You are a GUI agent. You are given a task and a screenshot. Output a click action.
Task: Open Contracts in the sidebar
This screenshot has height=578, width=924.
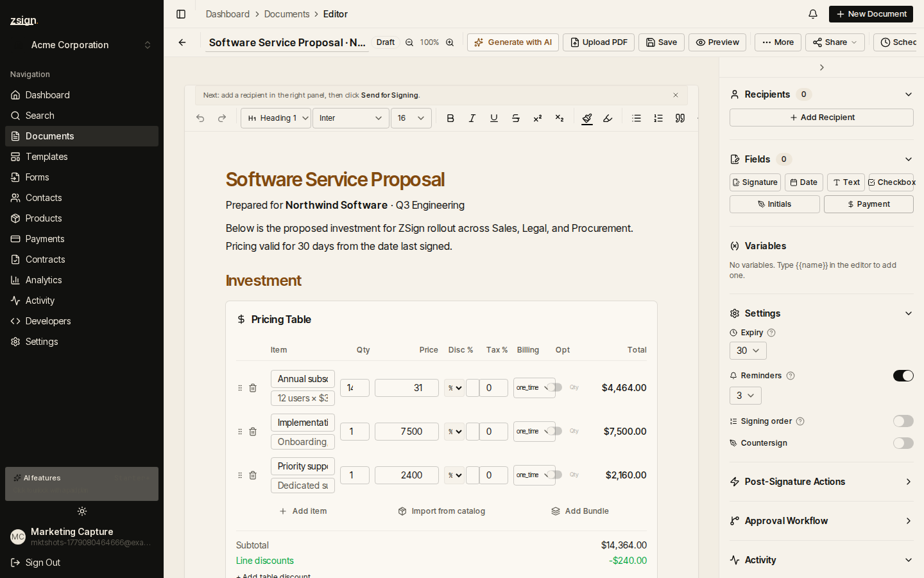pyautogui.click(x=81, y=259)
